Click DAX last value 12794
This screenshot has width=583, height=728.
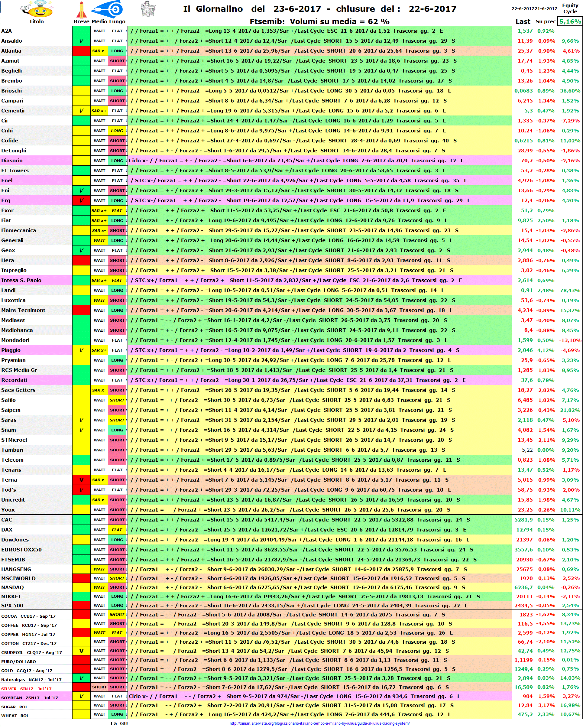point(525,530)
